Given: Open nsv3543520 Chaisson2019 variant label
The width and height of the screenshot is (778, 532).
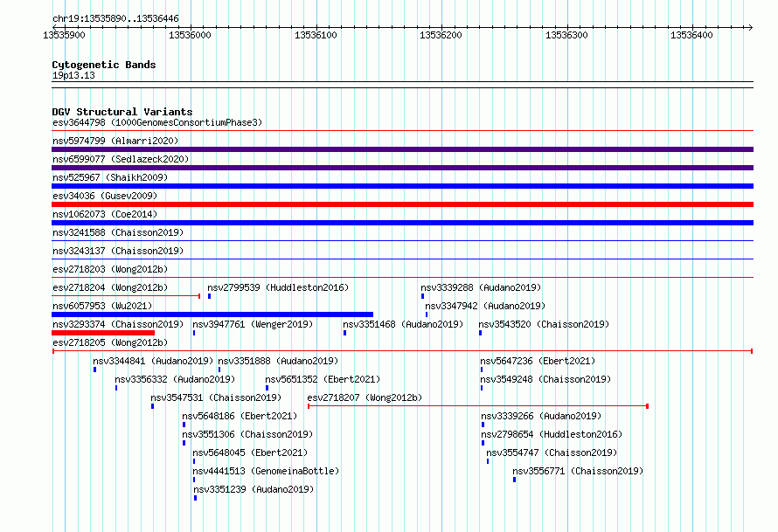Looking at the screenshot, I should point(544,324).
